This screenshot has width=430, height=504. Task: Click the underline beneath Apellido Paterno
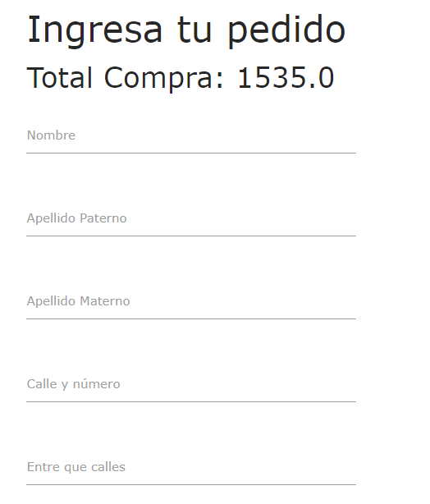point(191,236)
